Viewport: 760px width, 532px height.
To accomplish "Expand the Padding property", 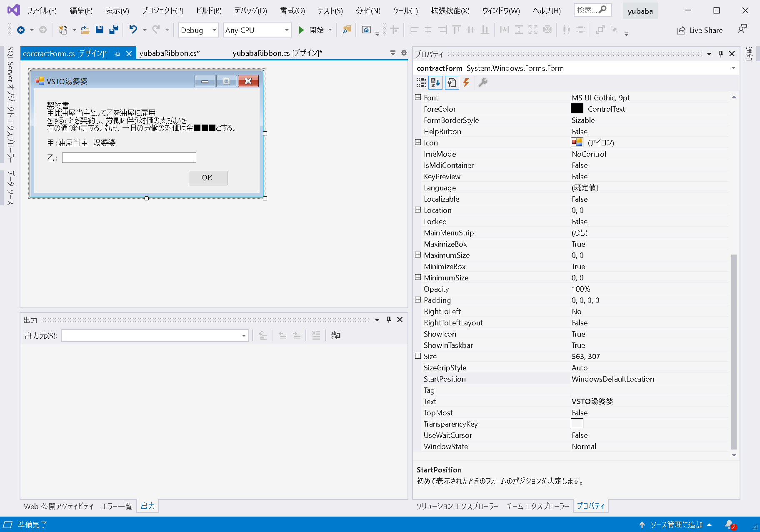I will pos(418,300).
